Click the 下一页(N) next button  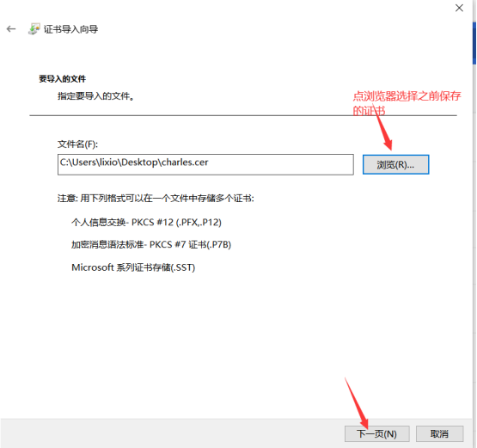pos(377,433)
